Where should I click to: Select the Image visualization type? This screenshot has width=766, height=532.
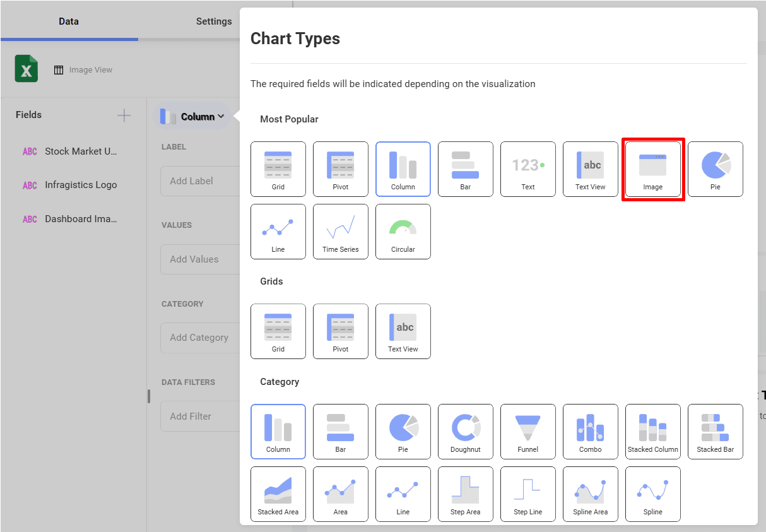coord(653,169)
